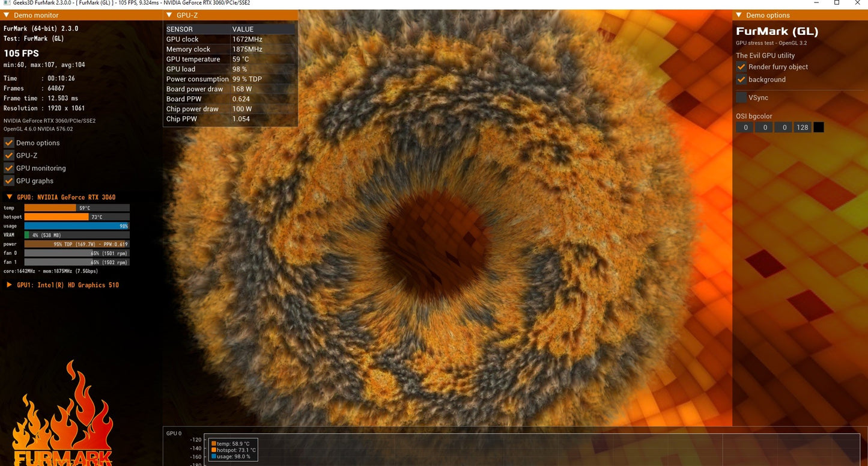Click the min, max, avg FPS line
Viewport: 868px width, 466px height.
44,64
